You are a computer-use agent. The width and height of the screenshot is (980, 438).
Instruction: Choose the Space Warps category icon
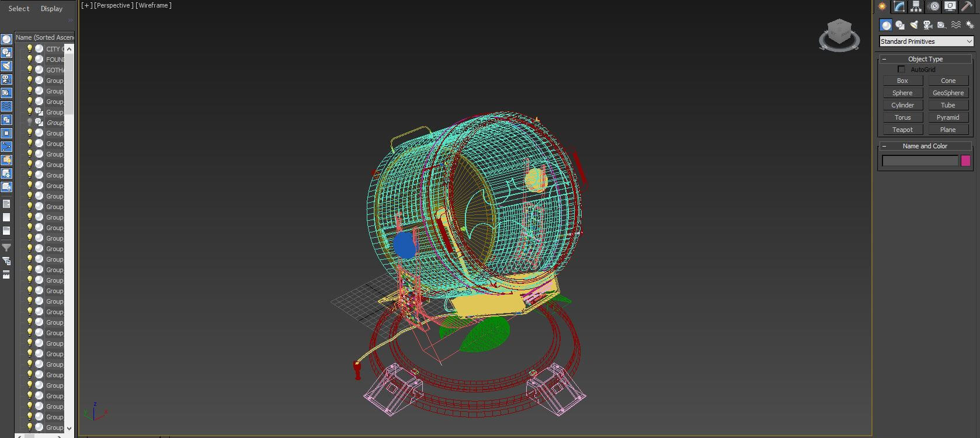(x=956, y=25)
